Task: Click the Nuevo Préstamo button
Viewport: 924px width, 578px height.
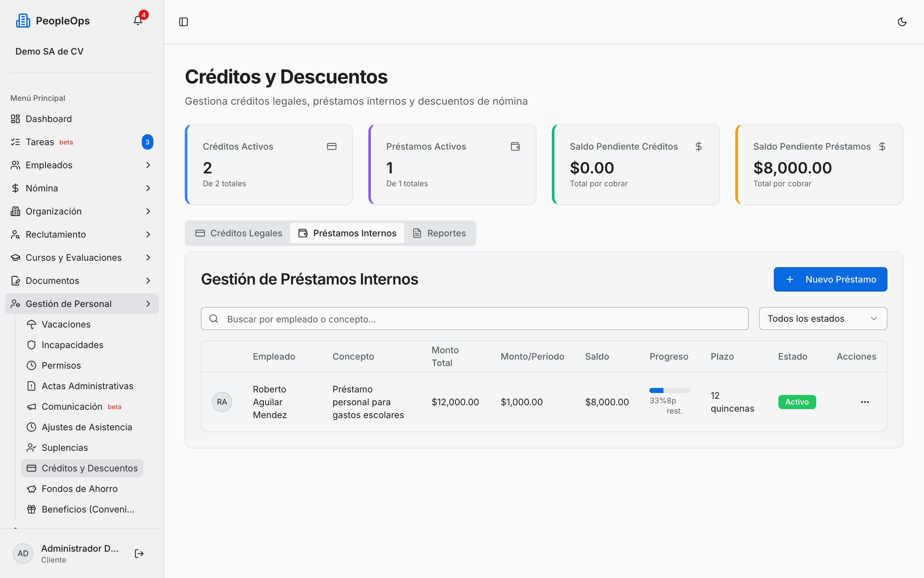Action: pos(830,279)
